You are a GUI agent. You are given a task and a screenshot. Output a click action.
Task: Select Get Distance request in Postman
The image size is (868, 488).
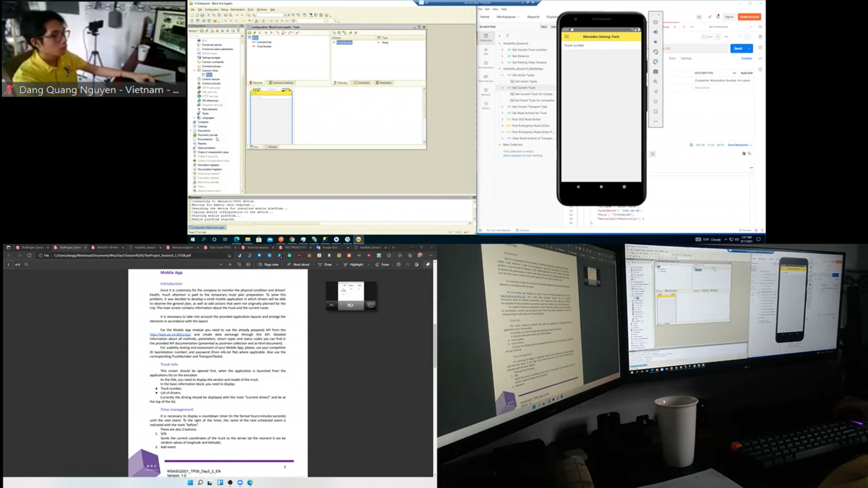click(x=520, y=56)
